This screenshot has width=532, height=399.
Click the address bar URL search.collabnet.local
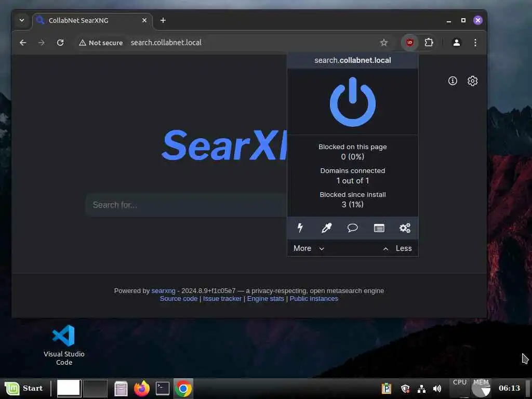pos(166,43)
